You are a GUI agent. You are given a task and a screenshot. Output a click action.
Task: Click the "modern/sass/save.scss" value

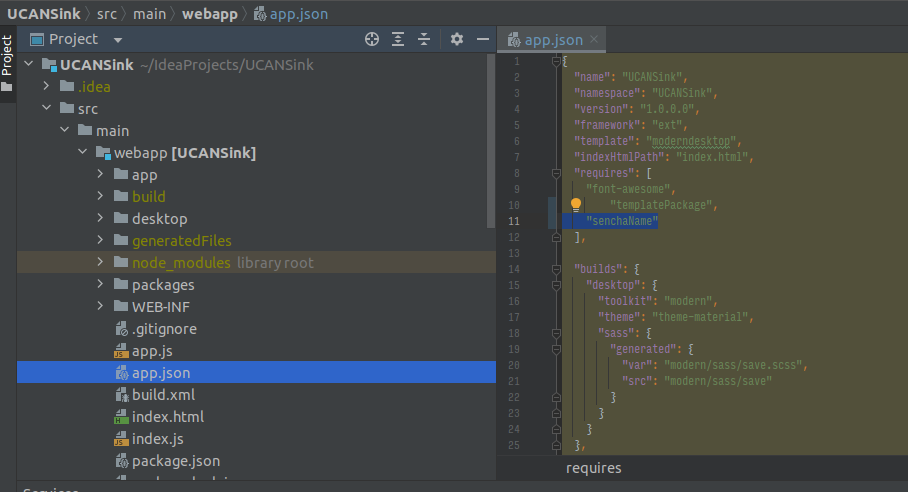point(733,365)
